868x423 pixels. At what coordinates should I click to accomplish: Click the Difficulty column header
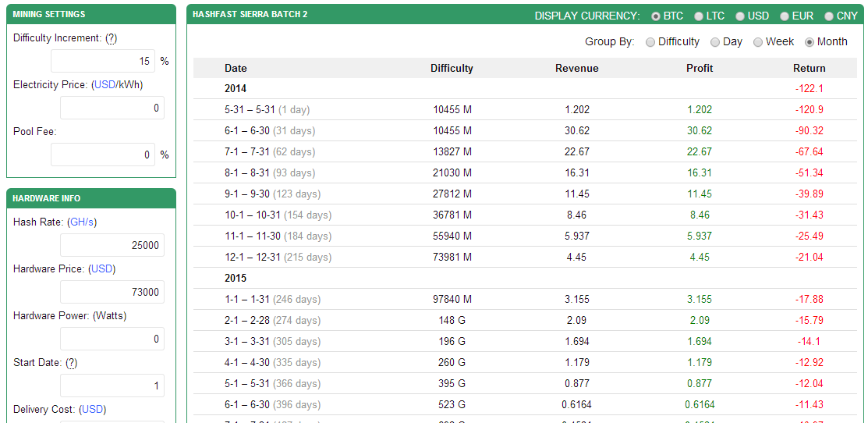coord(452,68)
